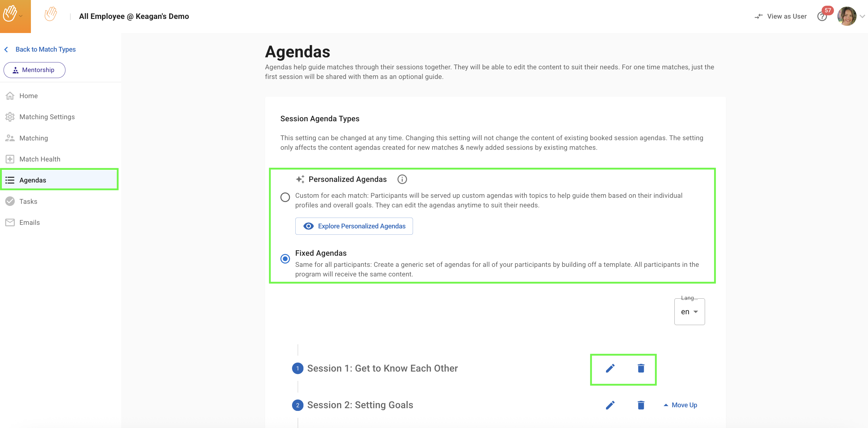Click the edit pencil for Session 2
This screenshot has width=868, height=428.
(x=610, y=405)
